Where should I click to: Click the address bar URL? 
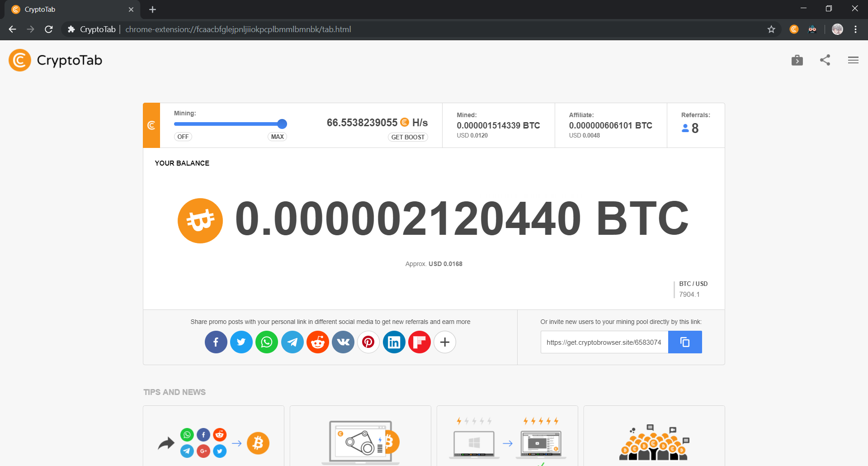[x=238, y=29]
